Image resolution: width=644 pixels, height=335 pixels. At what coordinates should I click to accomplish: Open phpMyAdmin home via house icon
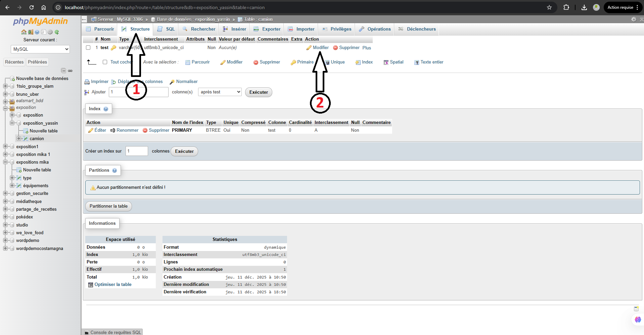click(24, 32)
